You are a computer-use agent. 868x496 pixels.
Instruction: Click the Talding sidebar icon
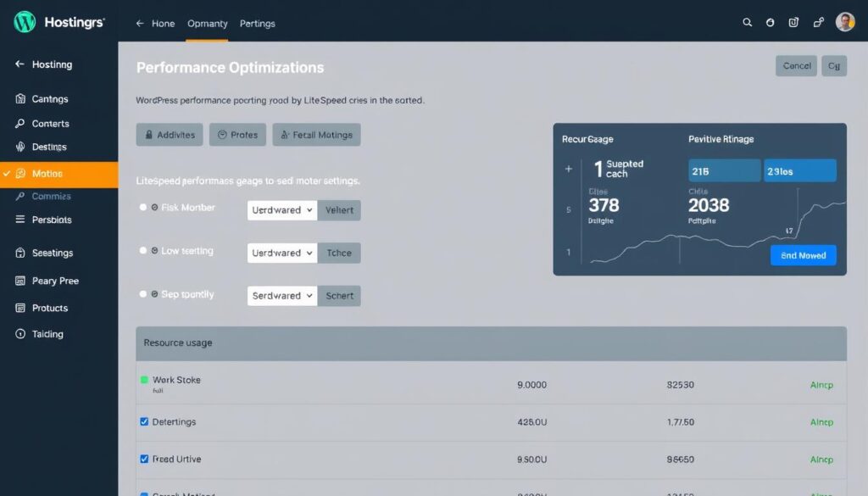pos(20,334)
